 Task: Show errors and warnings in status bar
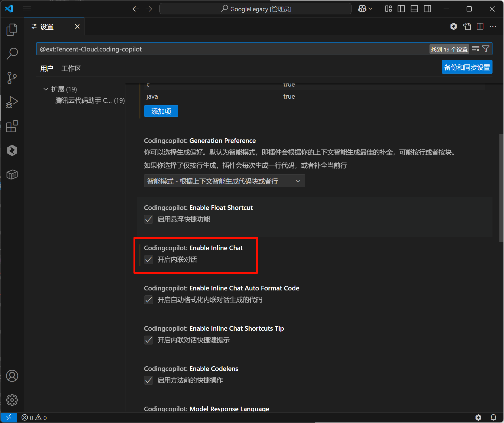34,418
